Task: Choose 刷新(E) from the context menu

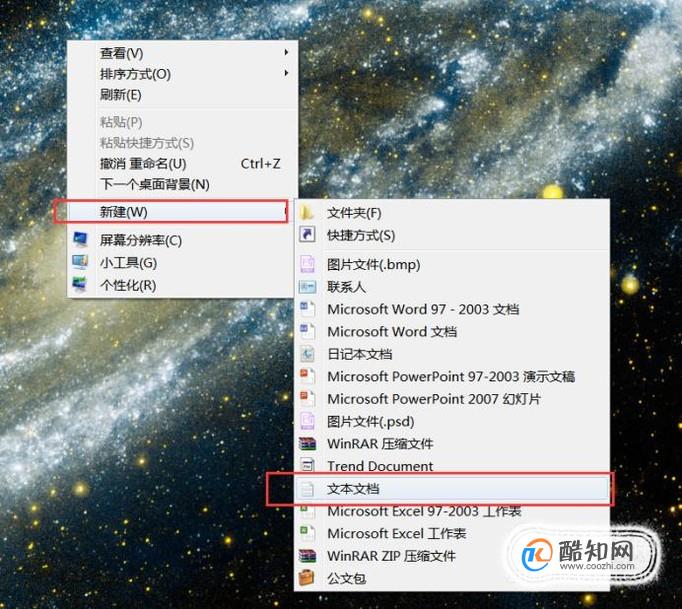Action: coord(121,94)
